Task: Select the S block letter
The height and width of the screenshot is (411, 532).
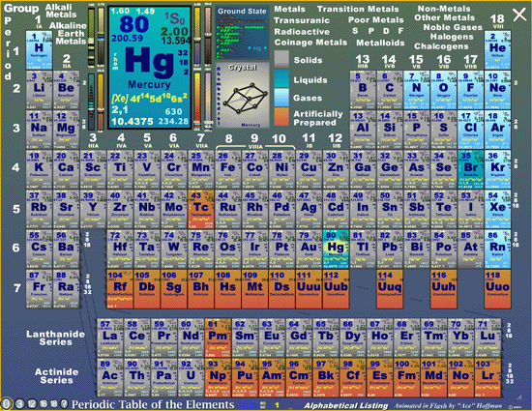Action: [355, 31]
